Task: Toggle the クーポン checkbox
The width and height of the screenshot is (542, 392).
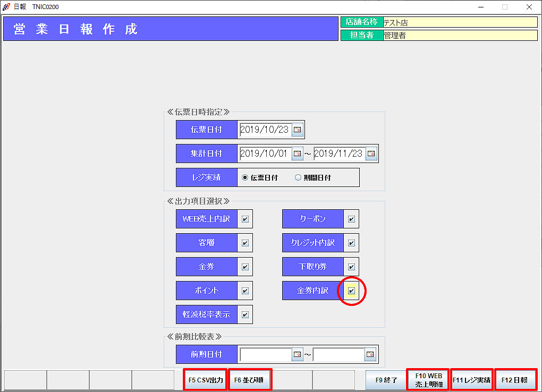Action: [351, 219]
